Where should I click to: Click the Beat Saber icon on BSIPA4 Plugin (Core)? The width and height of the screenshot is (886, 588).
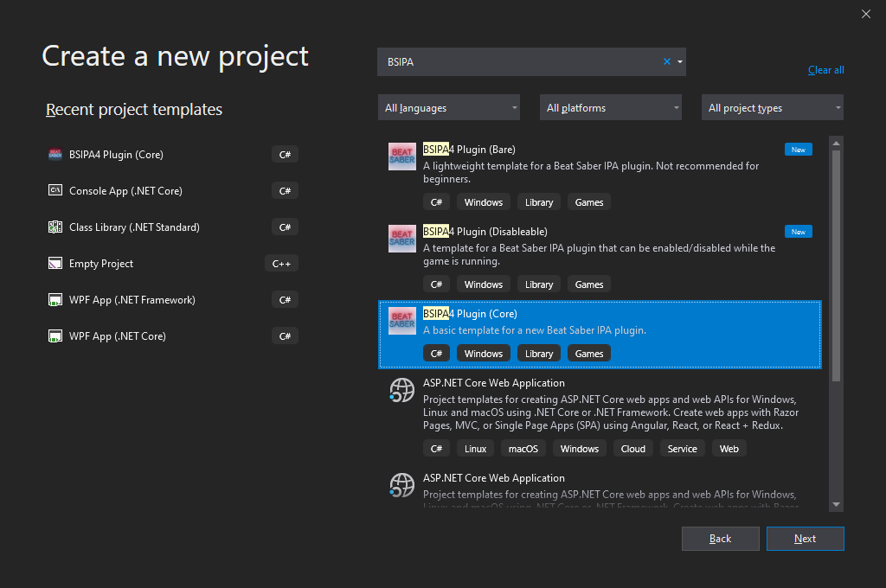[401, 320]
